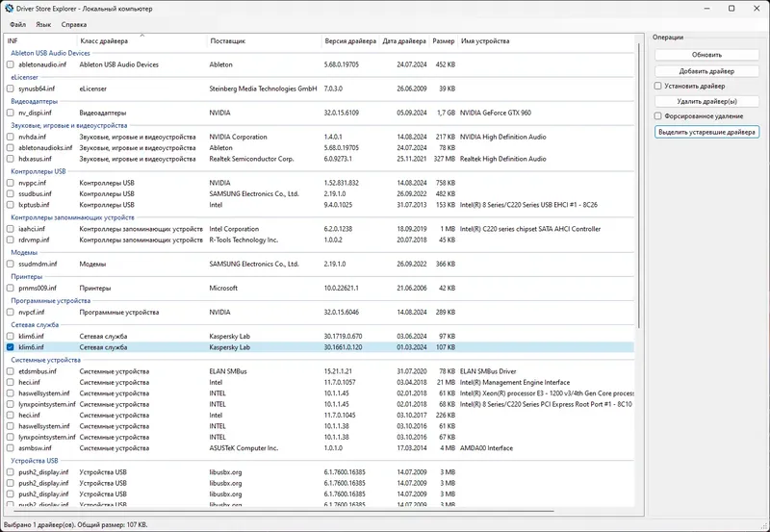Uncheck the selected klim6.inf driver row
This screenshot has width=770, height=532.
coord(11,347)
